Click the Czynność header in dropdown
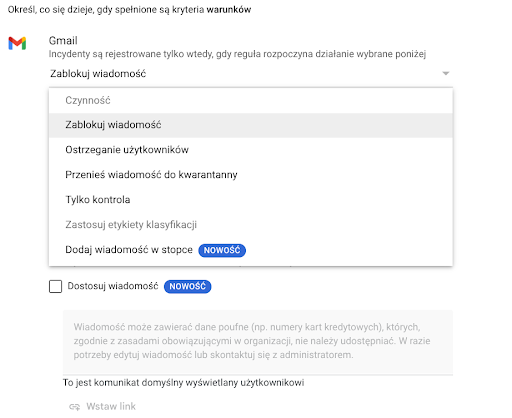Image resolution: width=512 pixels, height=418 pixels. pos(88,100)
